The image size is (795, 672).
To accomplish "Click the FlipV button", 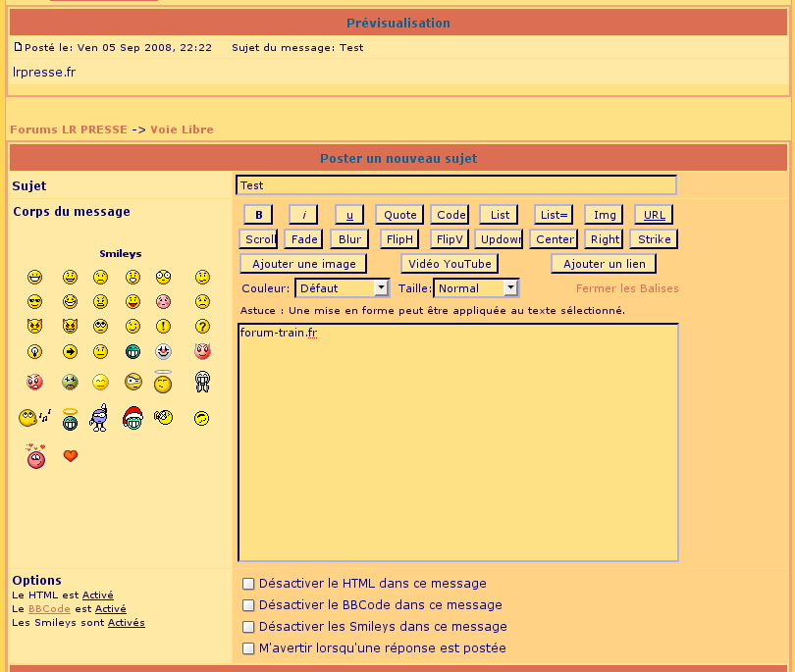I will pyautogui.click(x=450, y=238).
